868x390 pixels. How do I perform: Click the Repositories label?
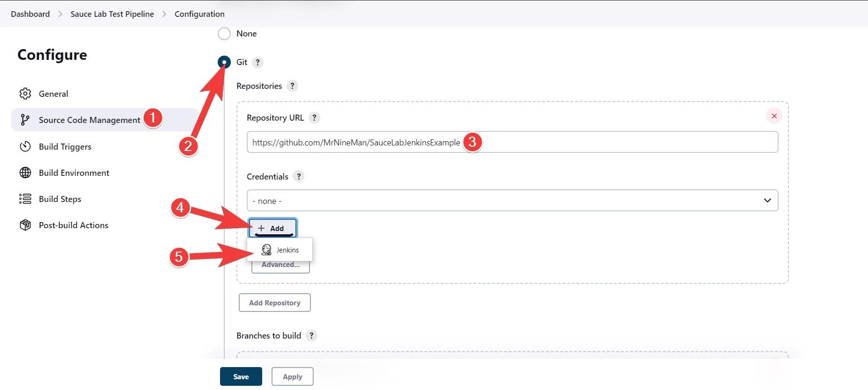[259, 86]
